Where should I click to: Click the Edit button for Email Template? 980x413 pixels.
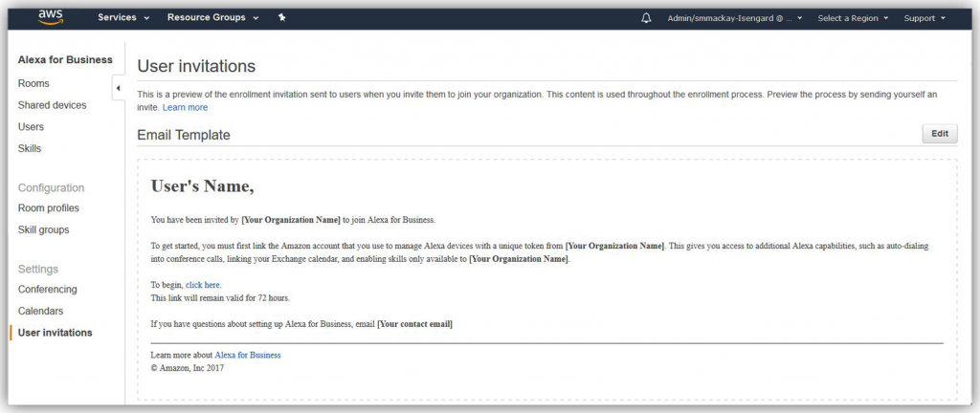tap(940, 134)
